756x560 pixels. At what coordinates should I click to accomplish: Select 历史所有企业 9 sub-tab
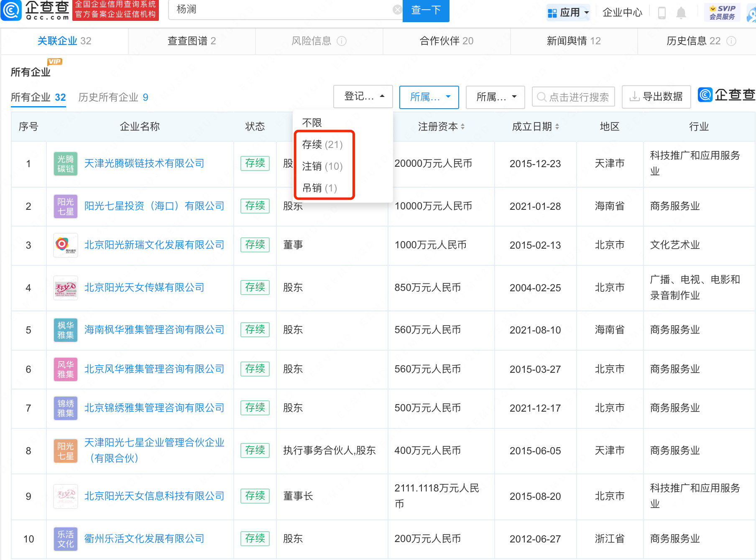point(113,97)
